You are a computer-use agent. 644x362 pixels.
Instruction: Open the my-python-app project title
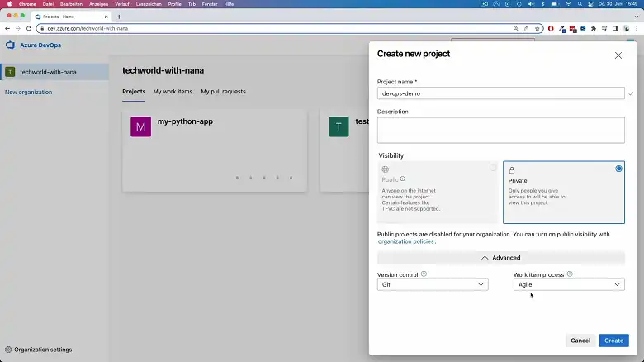[185, 121]
